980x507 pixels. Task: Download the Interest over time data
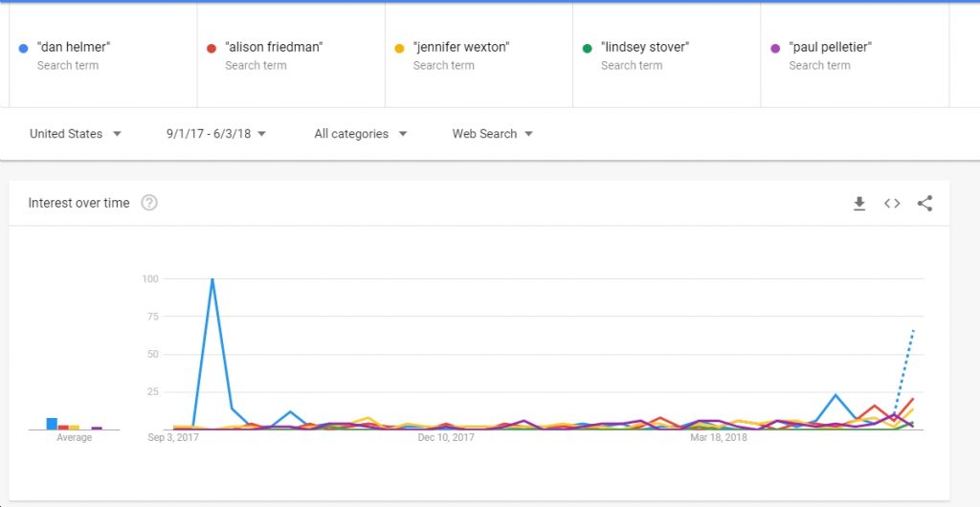[x=859, y=204]
